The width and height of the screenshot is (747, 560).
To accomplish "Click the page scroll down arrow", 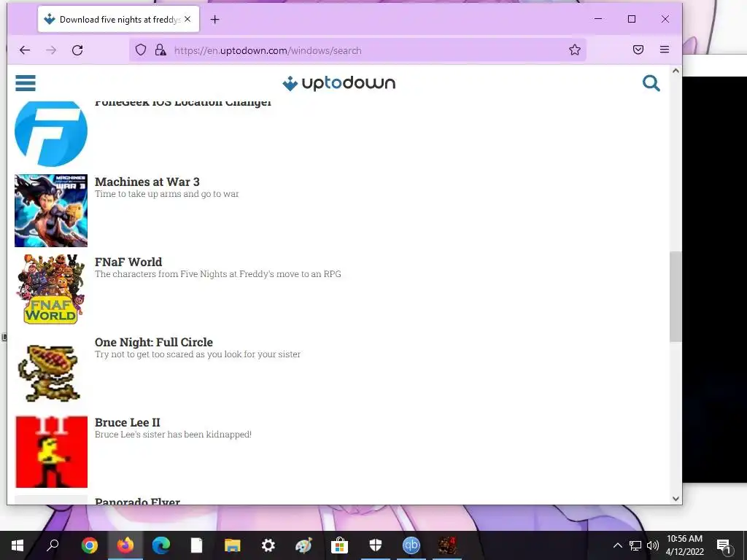I will (x=675, y=499).
